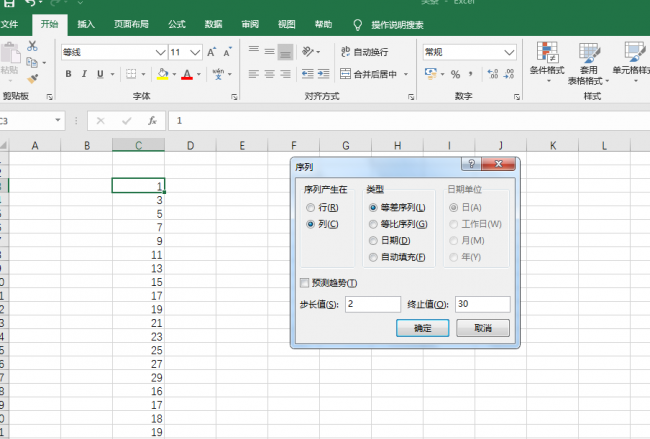650x439 pixels.
Task: Align cell text left
Action: pos(254,74)
